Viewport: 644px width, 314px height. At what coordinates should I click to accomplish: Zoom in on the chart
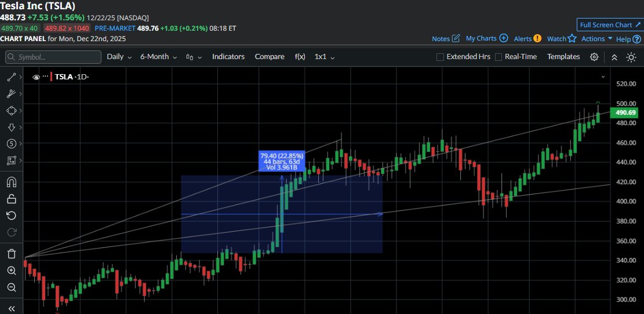(12, 271)
